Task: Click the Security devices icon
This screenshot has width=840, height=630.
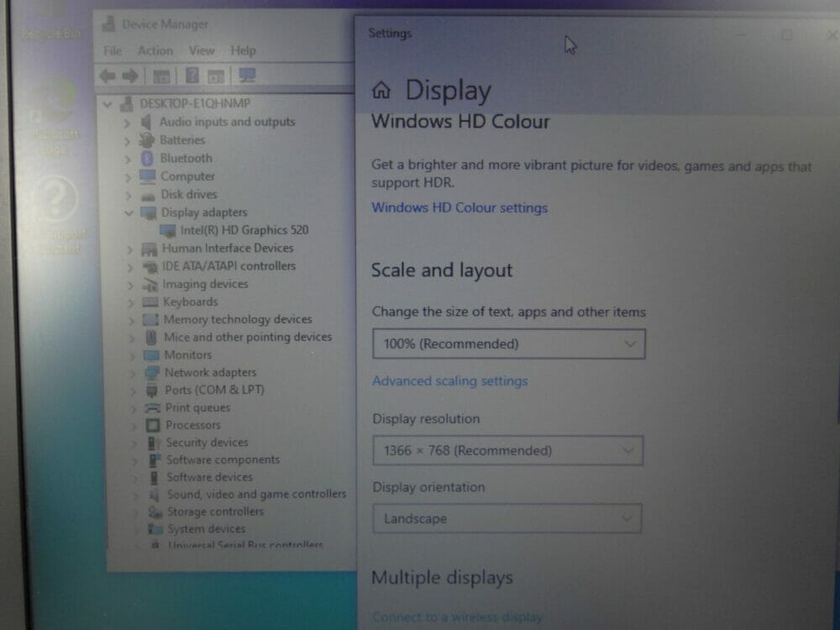Action: [154, 443]
